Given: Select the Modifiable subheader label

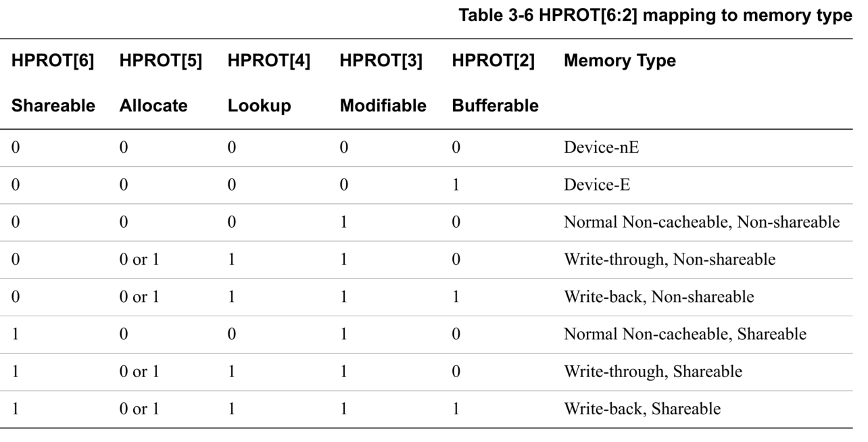Looking at the screenshot, I should pyautogui.click(x=383, y=106).
